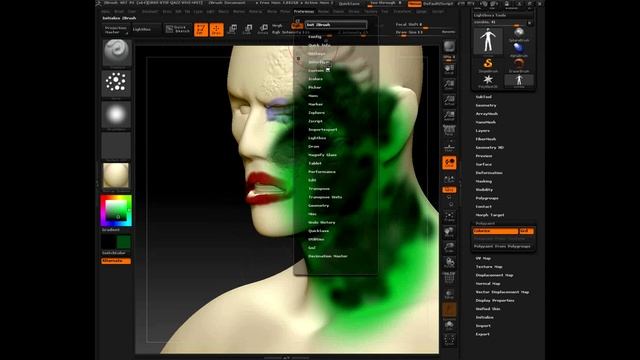Click Projection Master button
Viewport: 640px width, 360px height.
pyautogui.click(x=116, y=29)
